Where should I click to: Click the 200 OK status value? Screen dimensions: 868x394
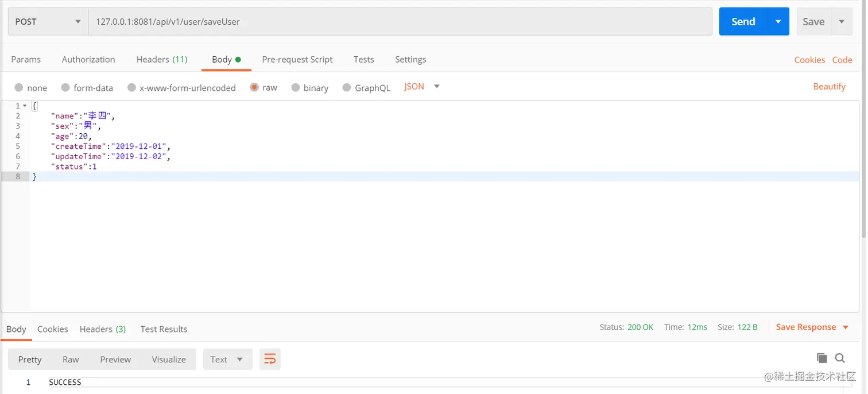[x=640, y=327]
